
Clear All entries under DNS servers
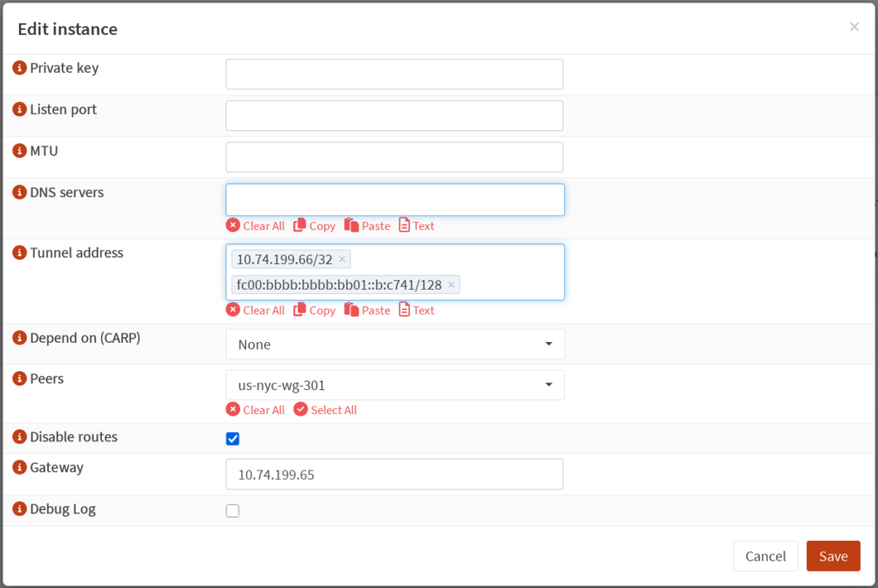[x=256, y=226]
